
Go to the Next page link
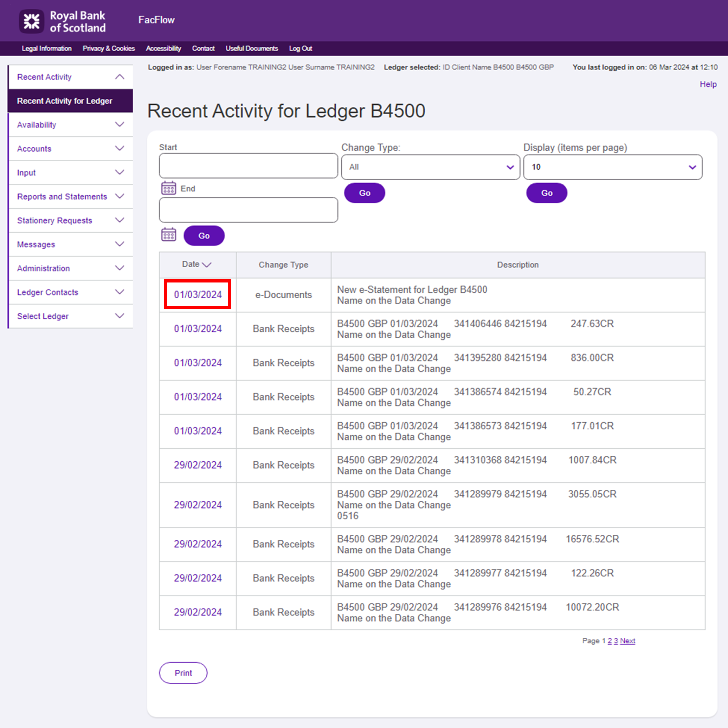(x=627, y=641)
